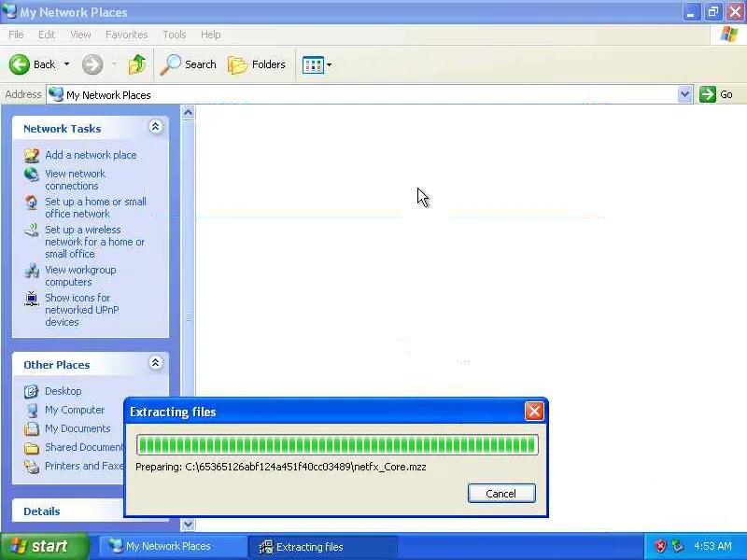This screenshot has width=747, height=560.
Task: Click the Desktop icon in Other Places
Action: [x=32, y=391]
